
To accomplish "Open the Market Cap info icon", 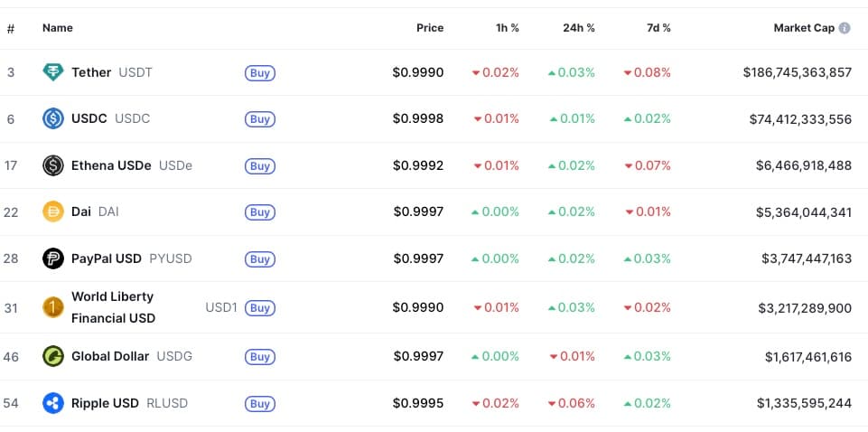I will click(x=845, y=28).
